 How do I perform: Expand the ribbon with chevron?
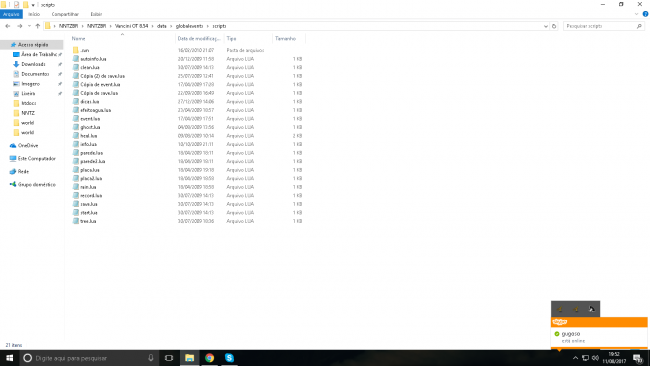click(637, 14)
